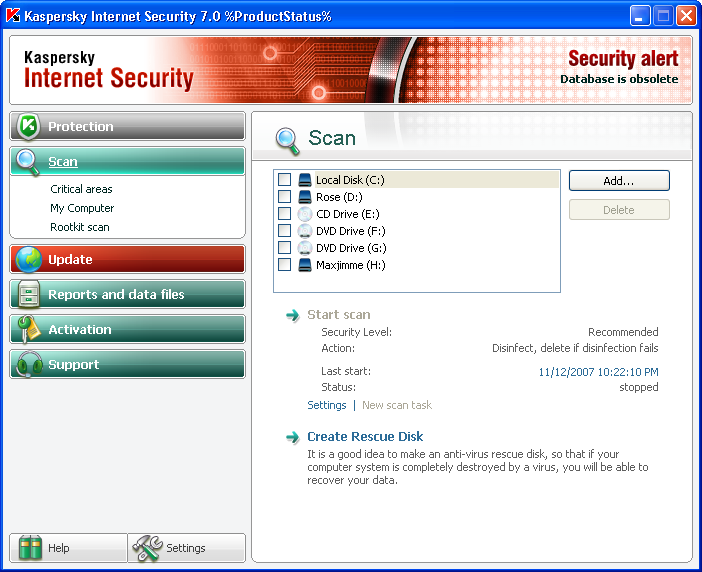Click the Create Rescue Disk arrow icon
This screenshot has width=702, height=572.
pyautogui.click(x=293, y=437)
